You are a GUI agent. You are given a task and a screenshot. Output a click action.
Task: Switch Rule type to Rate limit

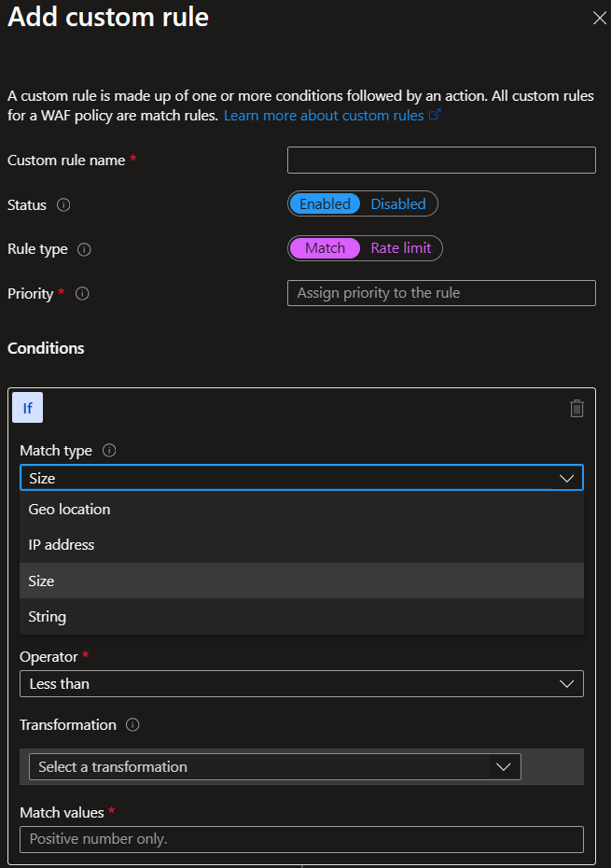click(401, 248)
